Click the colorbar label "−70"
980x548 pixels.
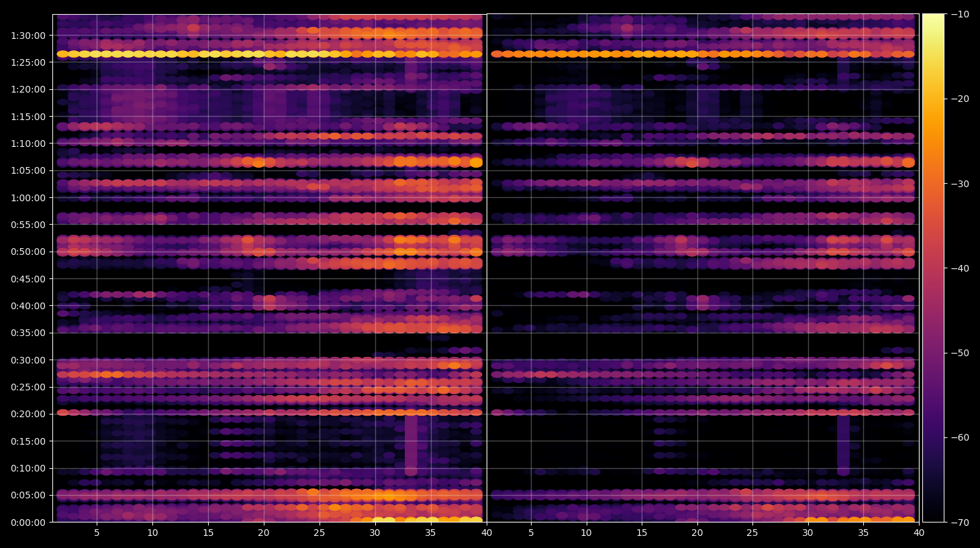959,523
